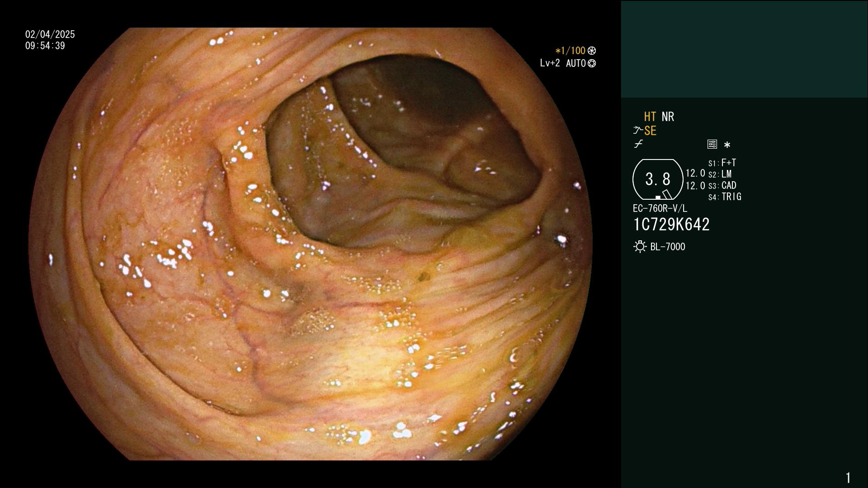Viewport: 868px width, 488px height.
Task: Click the structure emphasis curve icon beside SE
Action: (638, 131)
